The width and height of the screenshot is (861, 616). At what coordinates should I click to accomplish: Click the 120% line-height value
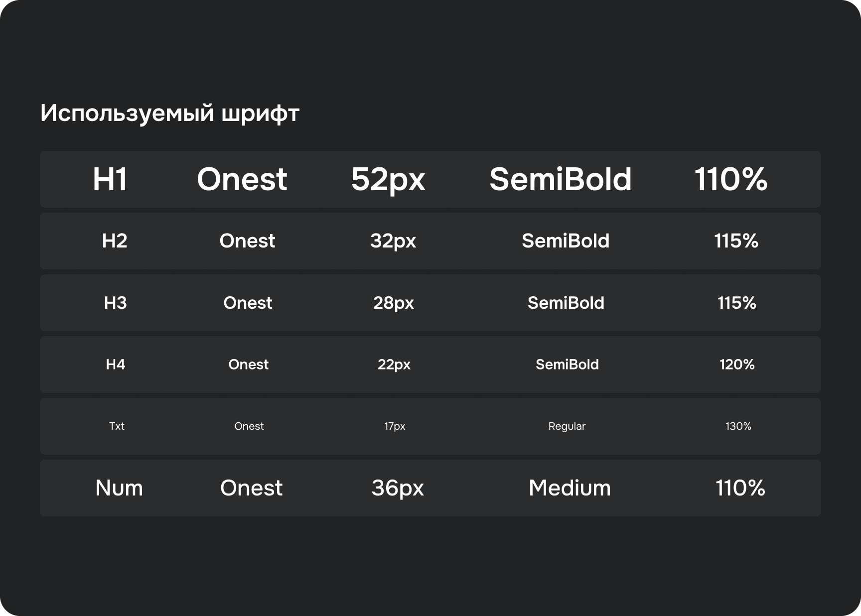pyautogui.click(x=737, y=365)
